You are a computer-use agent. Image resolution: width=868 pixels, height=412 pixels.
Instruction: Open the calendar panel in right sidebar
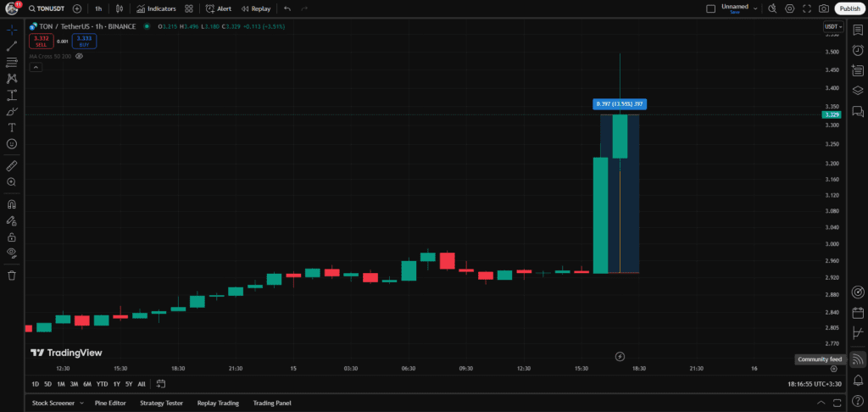858,313
